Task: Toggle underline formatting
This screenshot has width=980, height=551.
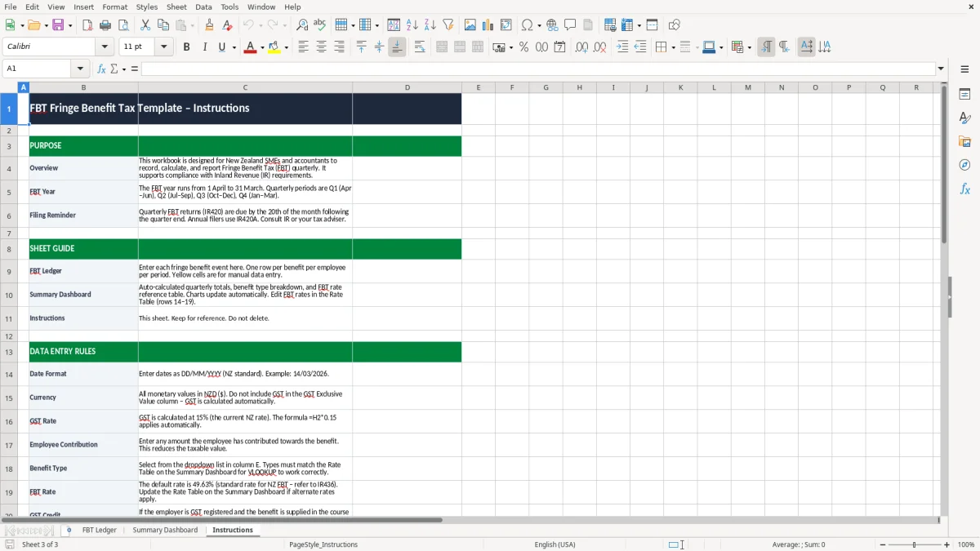Action: [221, 47]
